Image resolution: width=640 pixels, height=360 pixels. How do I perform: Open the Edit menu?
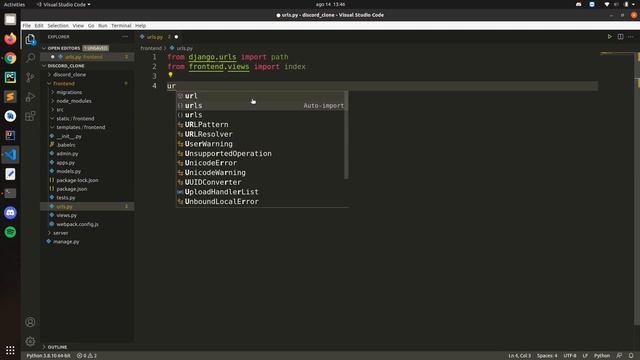(x=39, y=25)
